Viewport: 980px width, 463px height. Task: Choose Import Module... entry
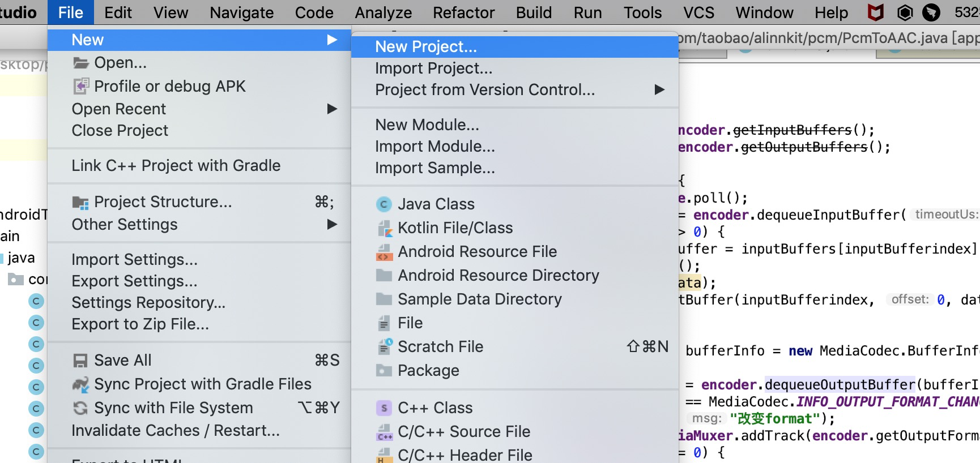[515, 147]
